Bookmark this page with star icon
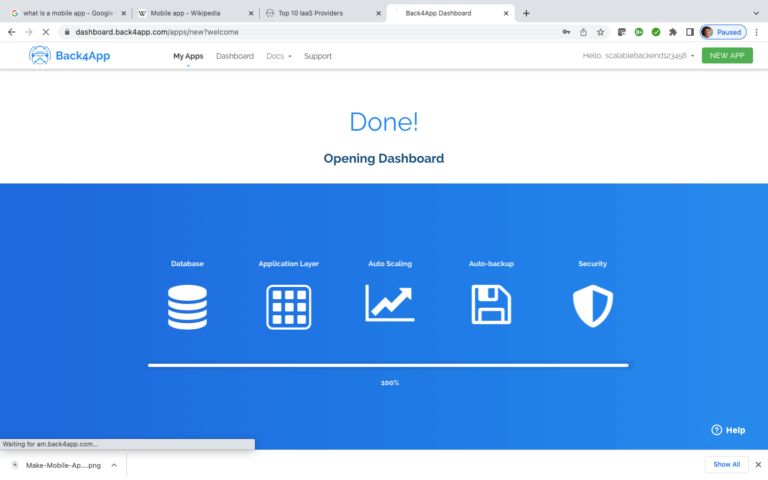This screenshot has width=768, height=480. pyautogui.click(x=600, y=32)
